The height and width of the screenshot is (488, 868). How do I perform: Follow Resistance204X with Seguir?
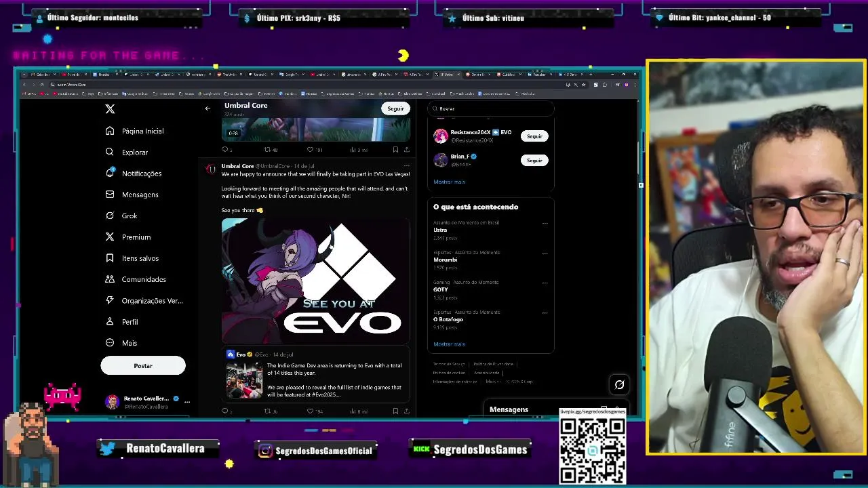(x=534, y=136)
